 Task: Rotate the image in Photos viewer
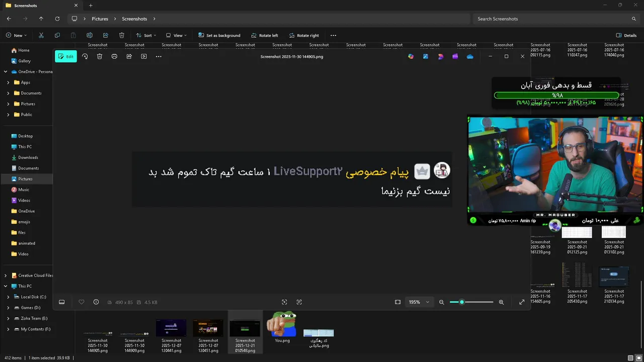(85, 56)
